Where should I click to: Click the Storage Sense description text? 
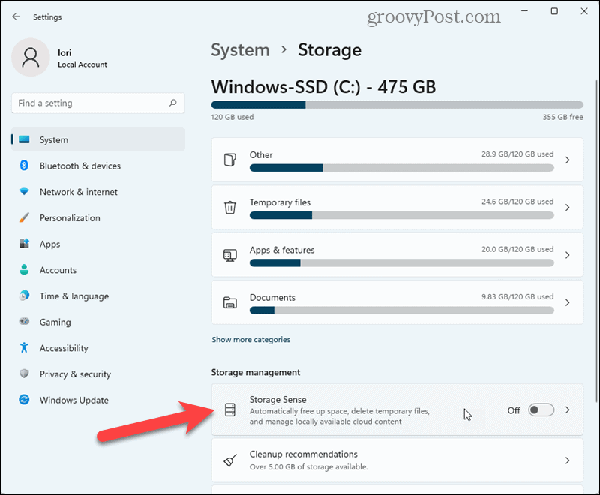point(339,416)
